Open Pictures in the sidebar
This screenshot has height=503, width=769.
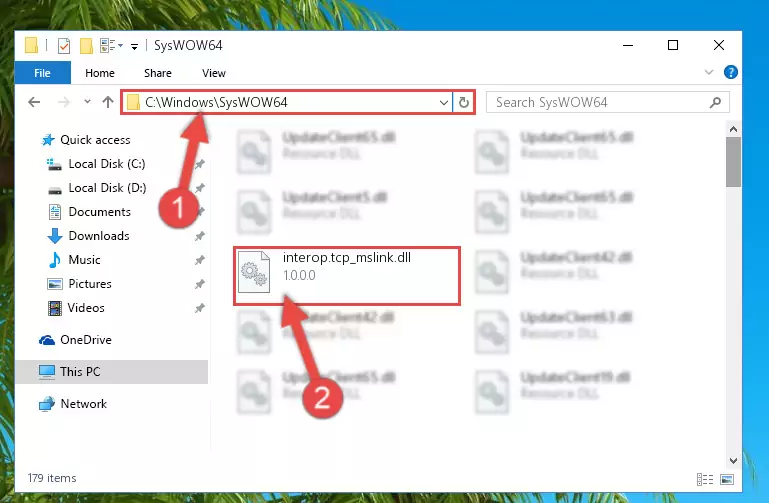pyautogui.click(x=79, y=284)
